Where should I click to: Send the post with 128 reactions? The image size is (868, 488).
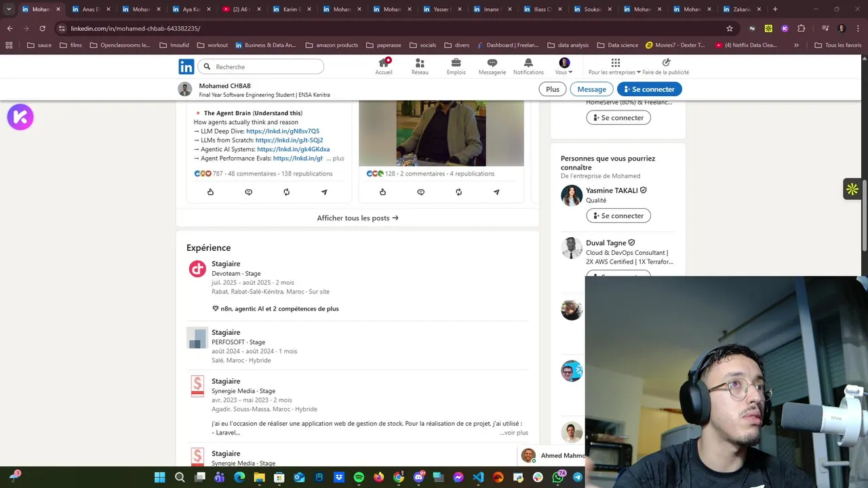496,192
